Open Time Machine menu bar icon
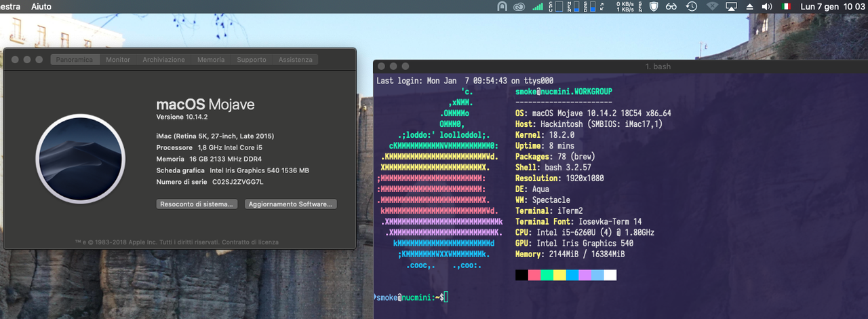The image size is (868, 319). coord(691,6)
